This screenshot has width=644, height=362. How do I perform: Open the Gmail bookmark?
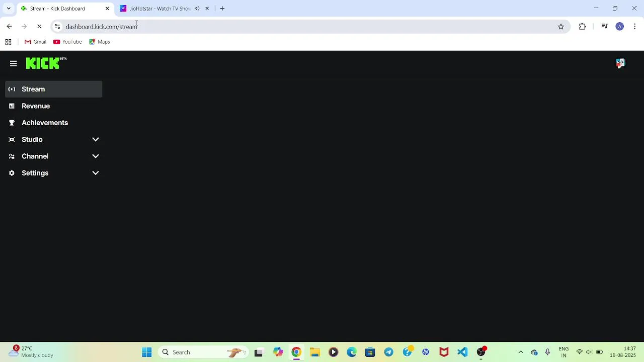click(36, 42)
